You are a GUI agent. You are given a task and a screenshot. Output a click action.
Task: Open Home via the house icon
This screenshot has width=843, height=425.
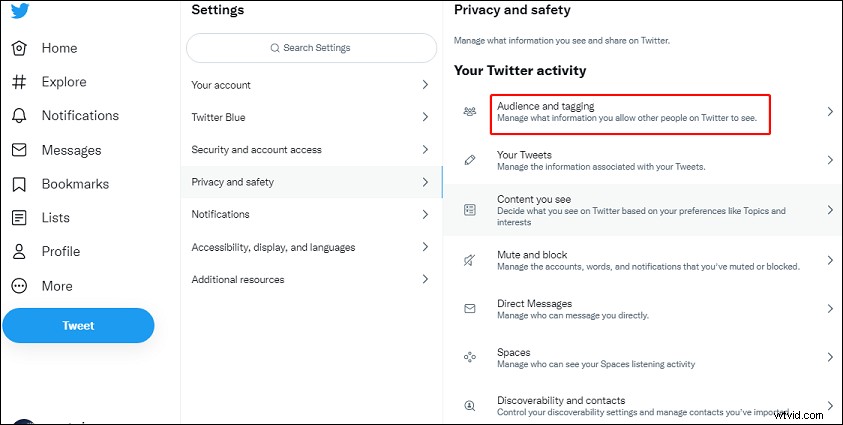(x=19, y=48)
